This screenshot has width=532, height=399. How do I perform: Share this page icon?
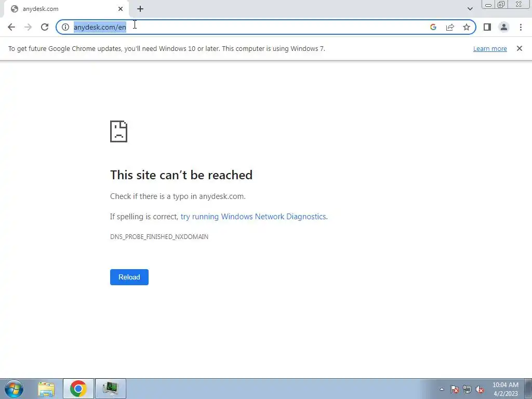coord(450,27)
